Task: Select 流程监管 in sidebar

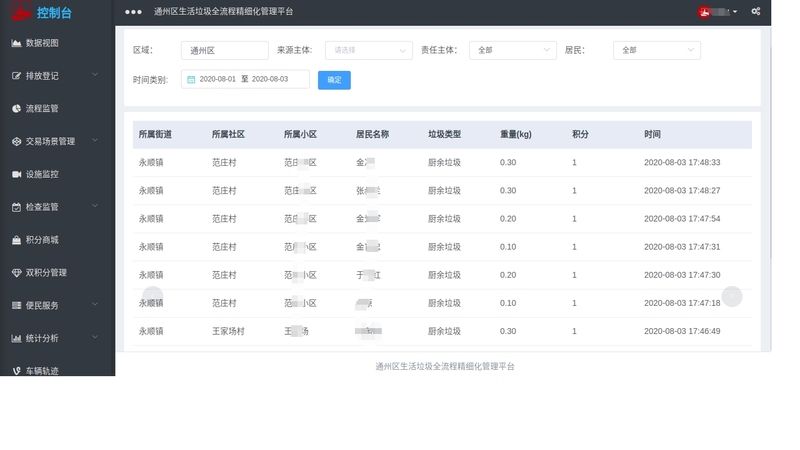Action: [42, 109]
